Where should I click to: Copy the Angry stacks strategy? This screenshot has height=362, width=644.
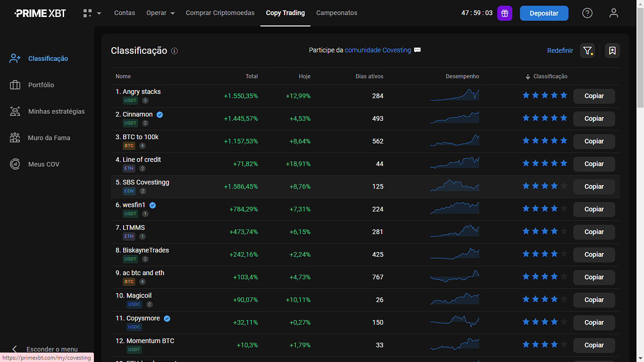[x=594, y=96]
